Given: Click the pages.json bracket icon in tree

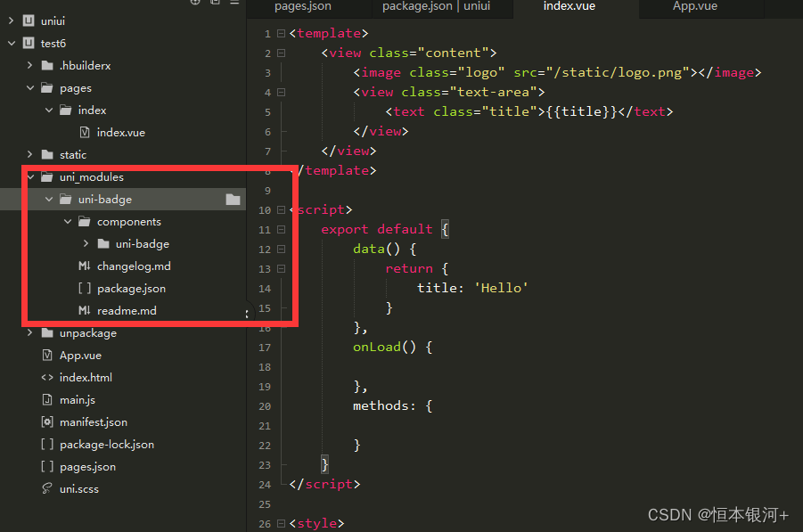Looking at the screenshot, I should pos(47,466).
